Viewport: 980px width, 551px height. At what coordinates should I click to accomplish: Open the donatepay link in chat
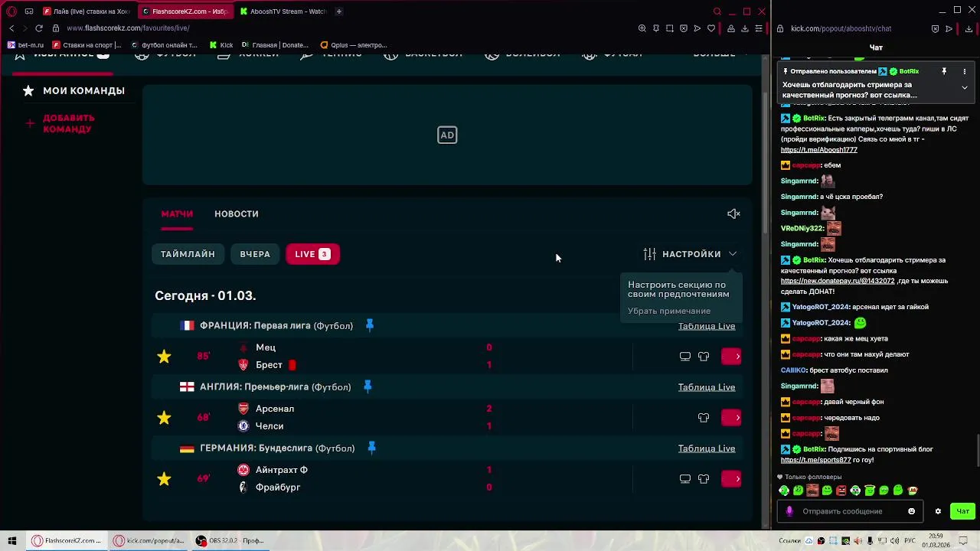[838, 281]
